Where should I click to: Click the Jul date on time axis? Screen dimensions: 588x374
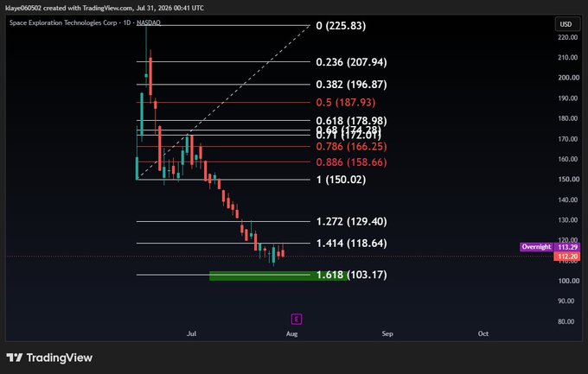tap(192, 333)
